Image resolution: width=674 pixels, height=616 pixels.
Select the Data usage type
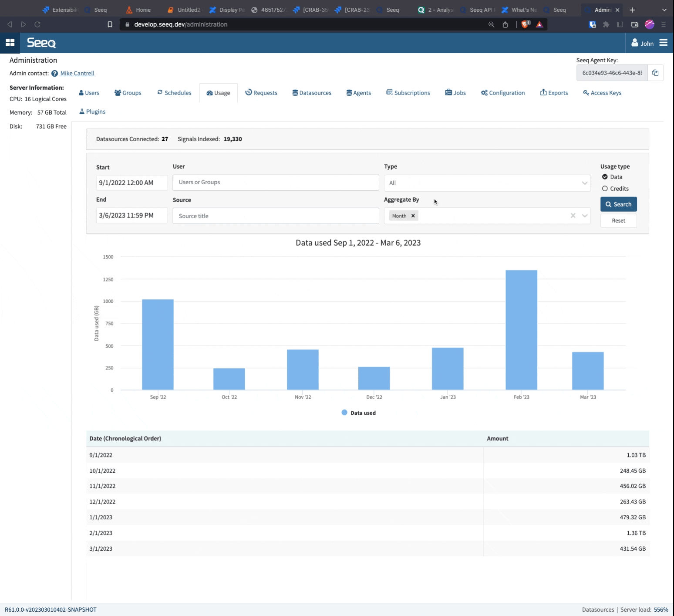pos(605,177)
